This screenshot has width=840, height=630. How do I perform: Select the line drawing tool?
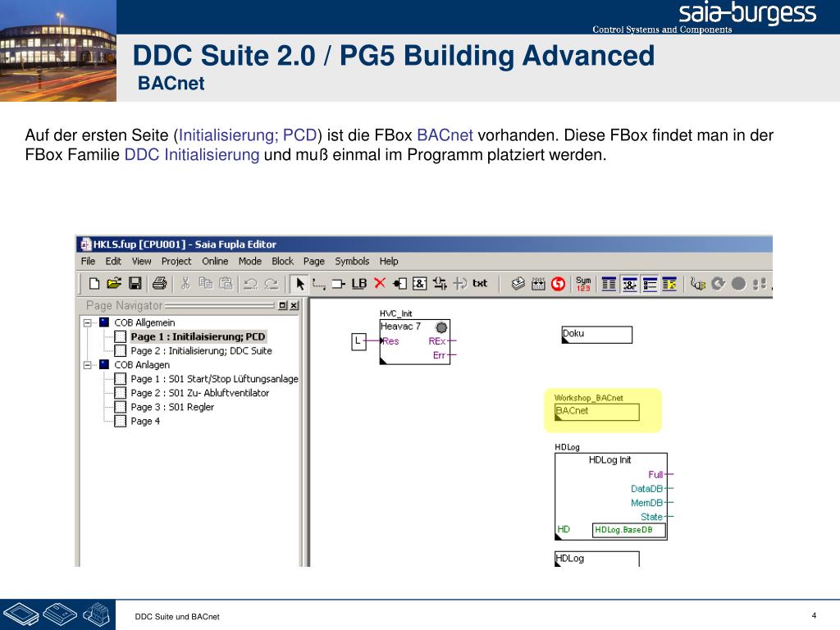pyautogui.click(x=319, y=284)
